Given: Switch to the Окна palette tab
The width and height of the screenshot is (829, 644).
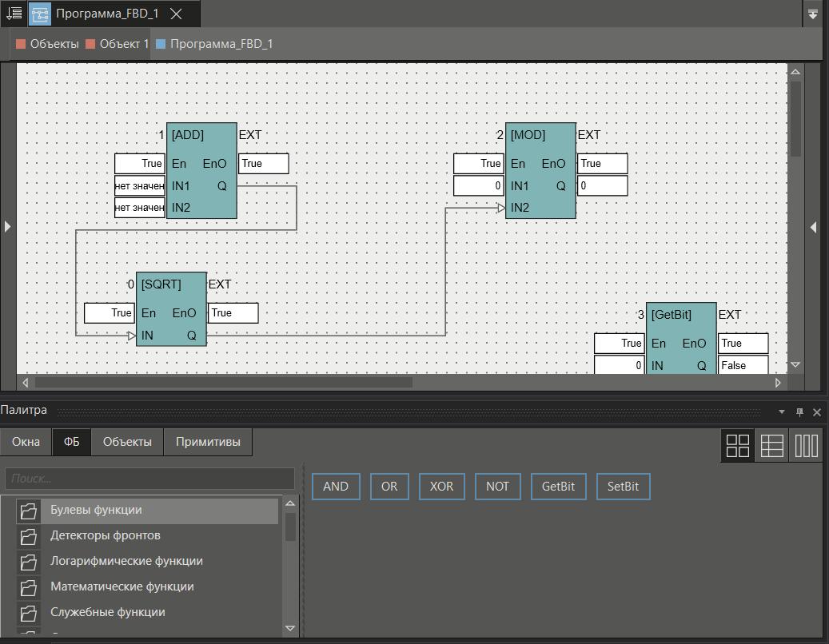Looking at the screenshot, I should pos(26,442).
